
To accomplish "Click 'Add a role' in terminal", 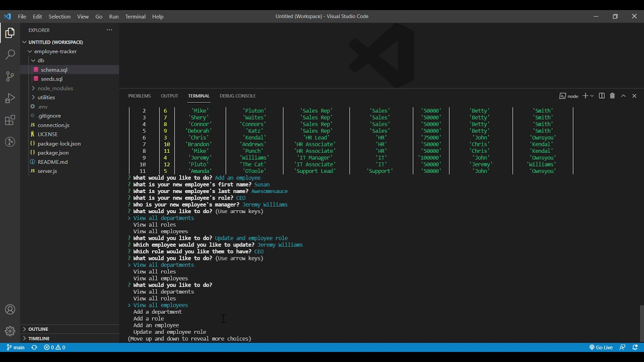I will (148, 318).
